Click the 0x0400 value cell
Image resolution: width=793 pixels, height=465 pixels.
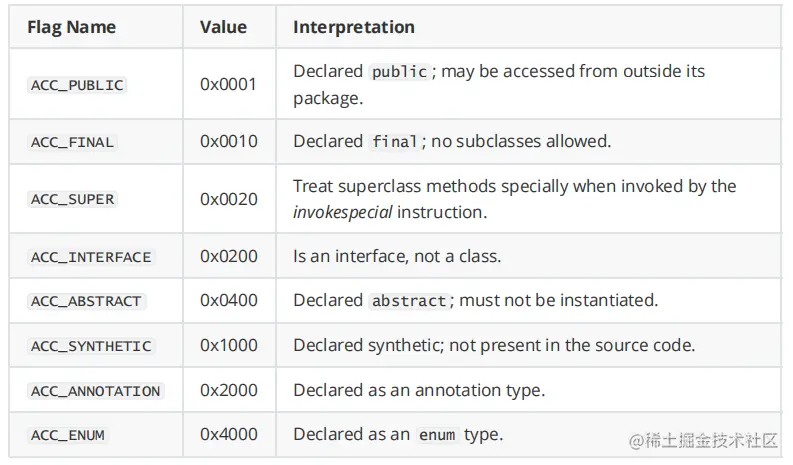(x=228, y=300)
